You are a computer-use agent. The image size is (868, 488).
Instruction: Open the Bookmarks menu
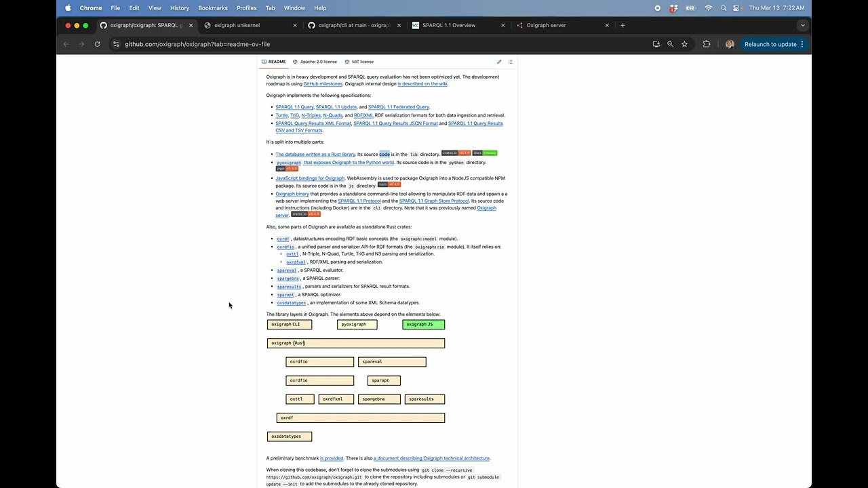pyautogui.click(x=213, y=8)
